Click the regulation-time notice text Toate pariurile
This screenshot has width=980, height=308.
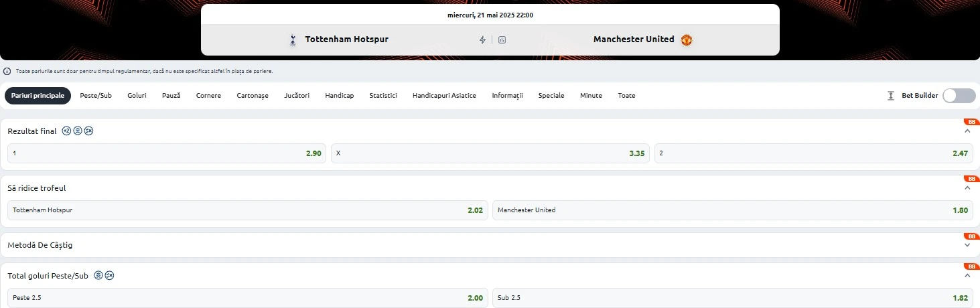(x=143, y=71)
